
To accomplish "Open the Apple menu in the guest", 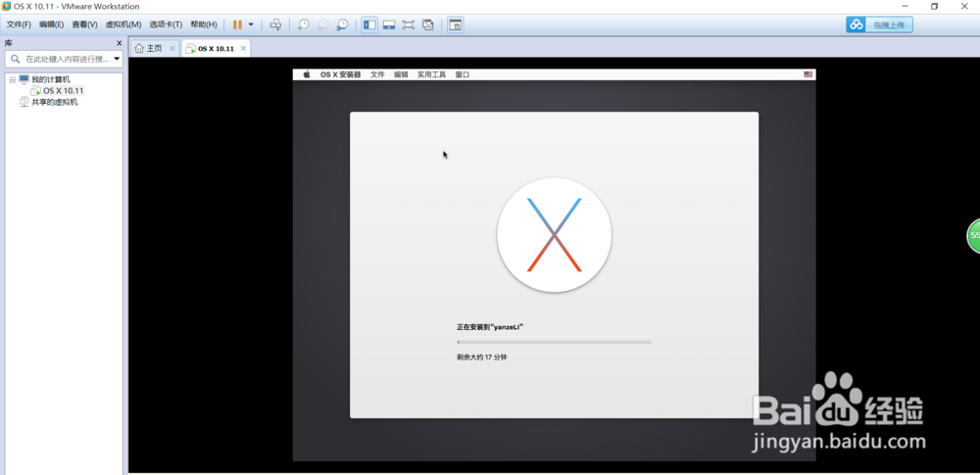I will point(307,74).
